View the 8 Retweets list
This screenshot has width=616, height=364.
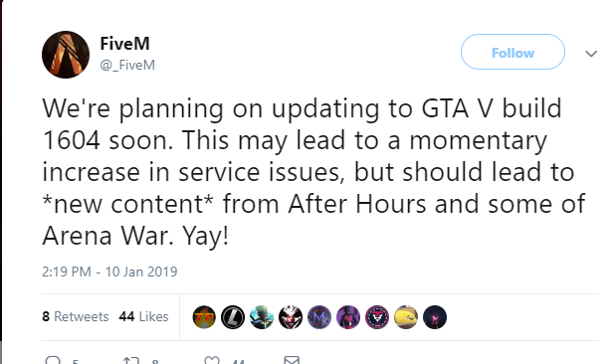pyautogui.click(x=75, y=316)
